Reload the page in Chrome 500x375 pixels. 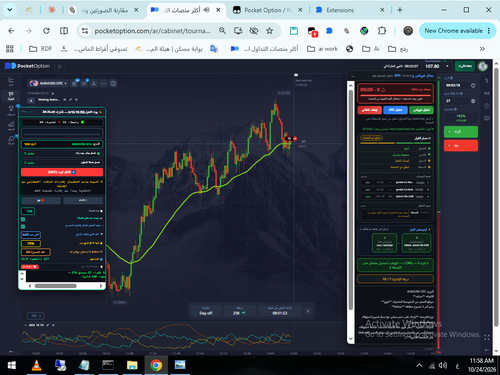[46, 31]
